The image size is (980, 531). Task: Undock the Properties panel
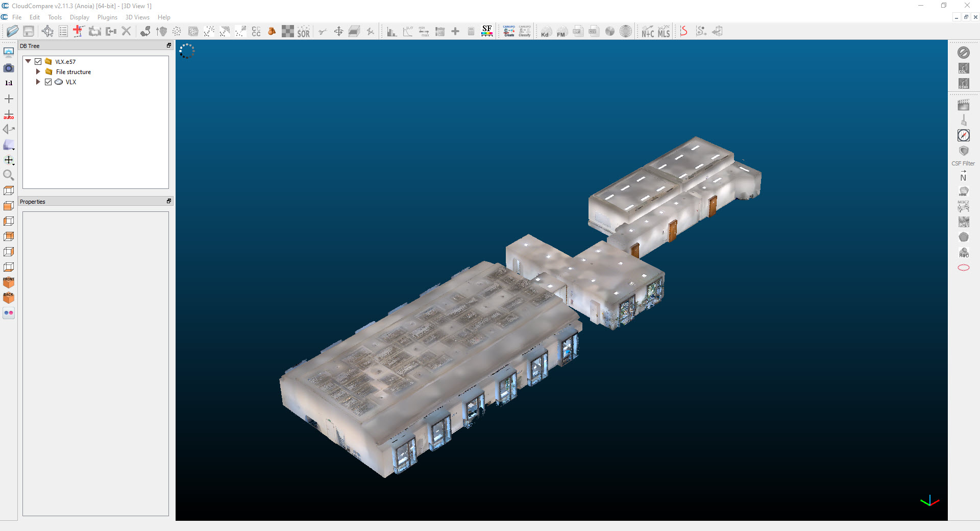tap(169, 202)
